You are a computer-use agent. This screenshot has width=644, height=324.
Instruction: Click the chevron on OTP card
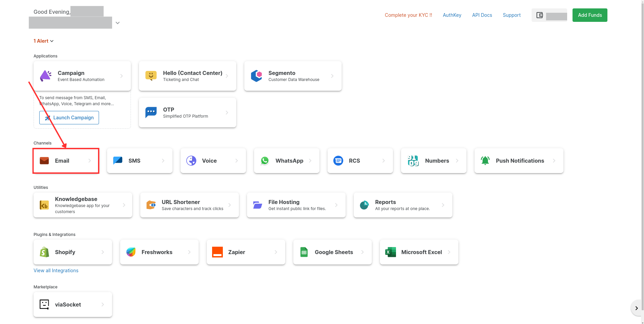[227, 113]
